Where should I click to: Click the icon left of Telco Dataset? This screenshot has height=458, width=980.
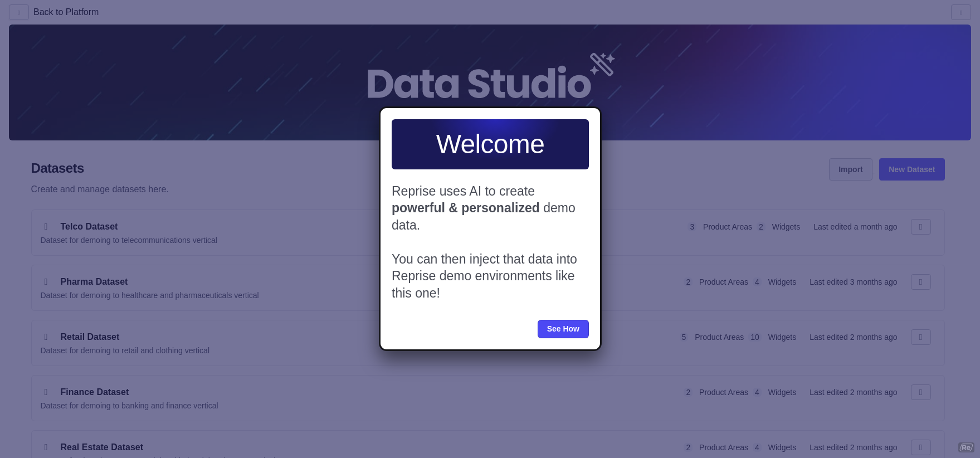pos(46,227)
